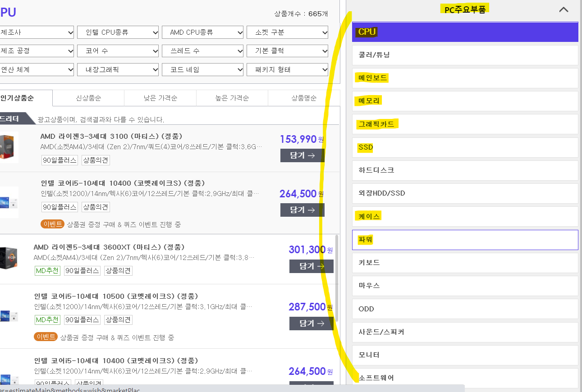Click 상품의견 tag under Ryzen5 3600XT
Viewport: 582px width, 392px height.
[x=118, y=271]
